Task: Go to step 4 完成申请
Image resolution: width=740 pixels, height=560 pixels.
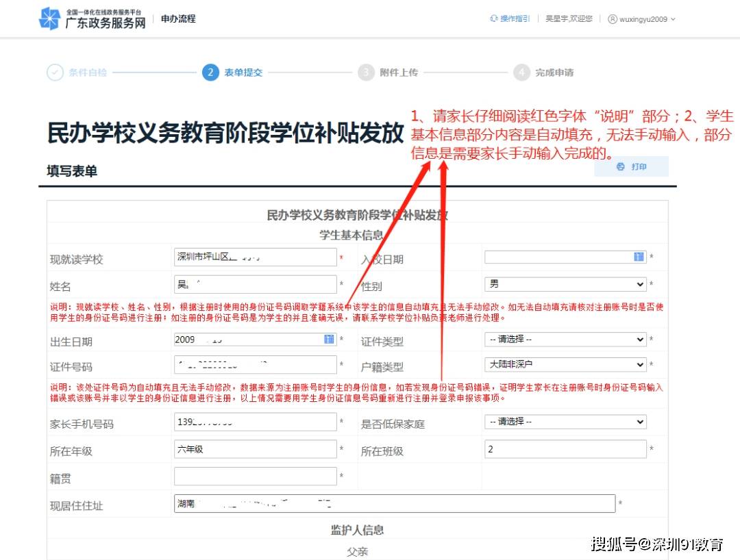Action: tap(554, 73)
